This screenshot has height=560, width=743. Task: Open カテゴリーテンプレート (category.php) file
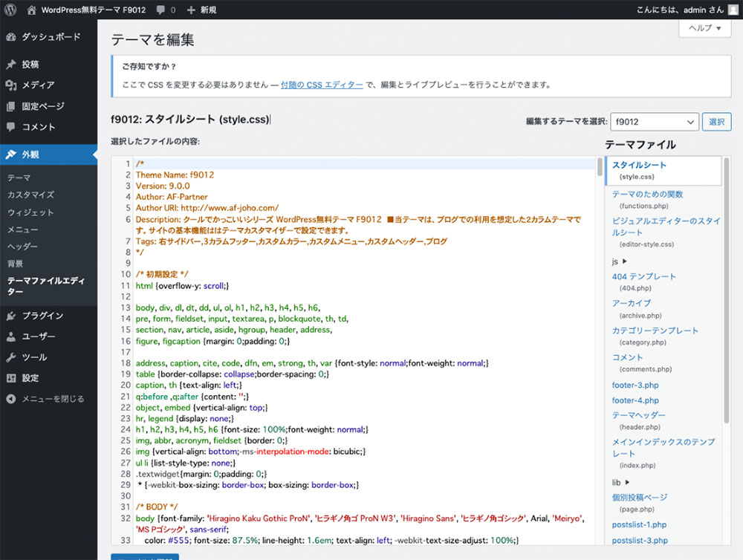click(655, 336)
